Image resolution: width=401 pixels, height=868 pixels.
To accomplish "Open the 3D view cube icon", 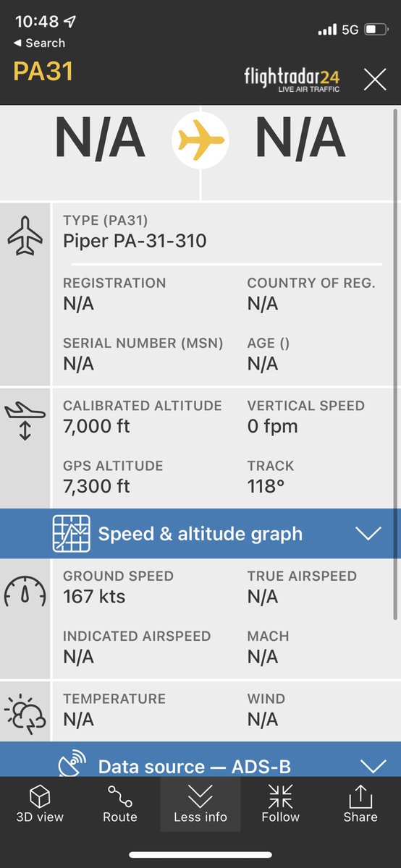I will click(40, 797).
